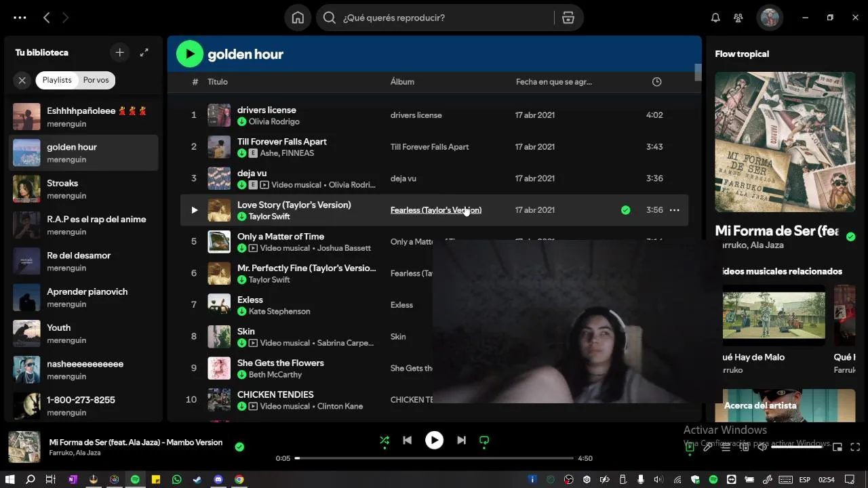Open WhatsApp from the taskbar

click(176, 479)
